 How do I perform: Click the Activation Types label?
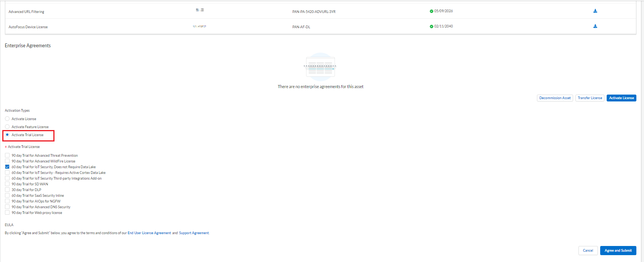(17, 111)
